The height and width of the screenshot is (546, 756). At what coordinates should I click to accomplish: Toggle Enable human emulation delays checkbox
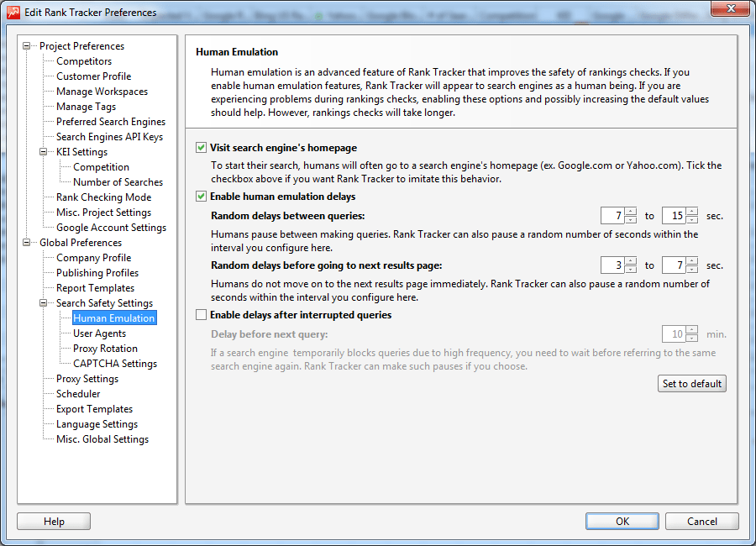pyautogui.click(x=201, y=197)
